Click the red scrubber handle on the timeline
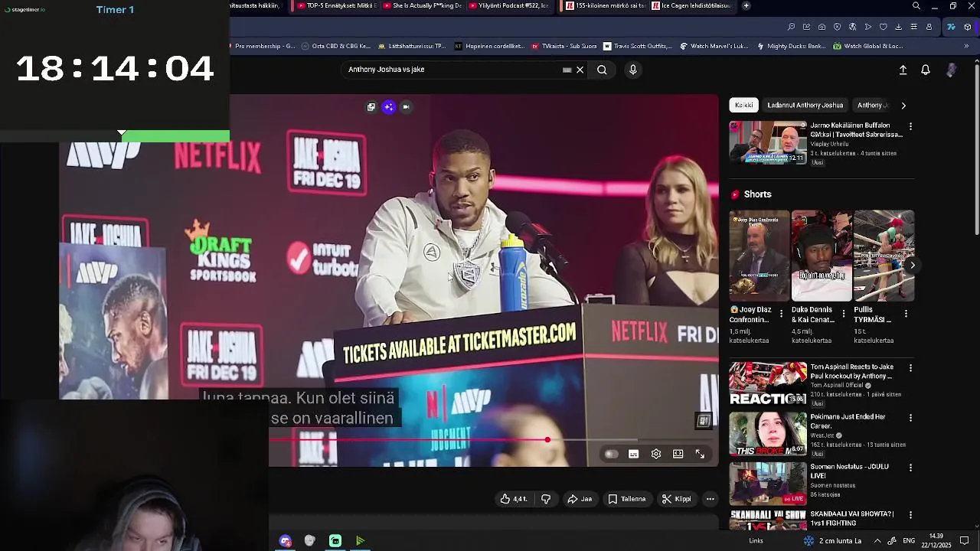This screenshot has height=551, width=980. point(547,440)
